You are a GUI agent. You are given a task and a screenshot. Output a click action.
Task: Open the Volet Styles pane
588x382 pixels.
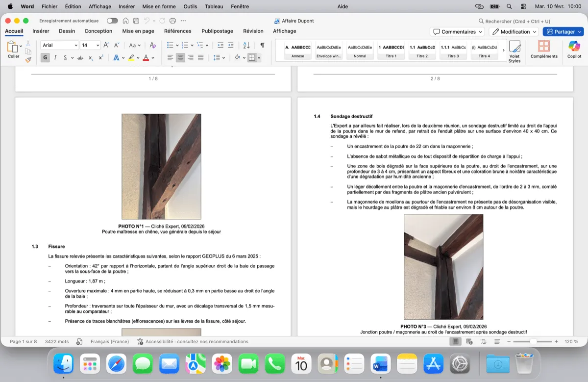515,49
